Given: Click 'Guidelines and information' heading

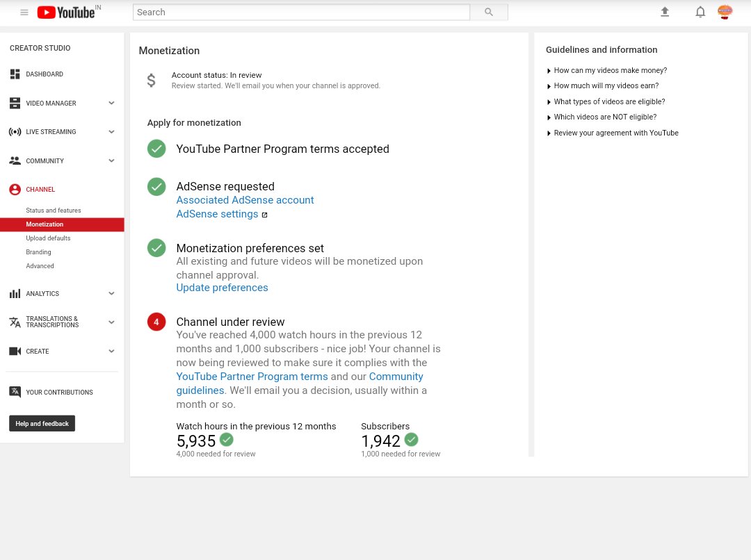Looking at the screenshot, I should [x=601, y=50].
